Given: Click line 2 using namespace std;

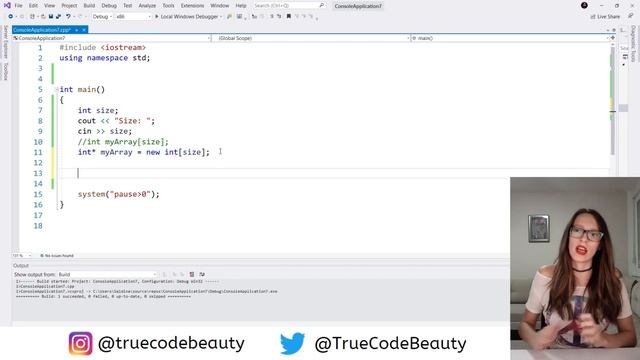Looking at the screenshot, I should 105,58.
